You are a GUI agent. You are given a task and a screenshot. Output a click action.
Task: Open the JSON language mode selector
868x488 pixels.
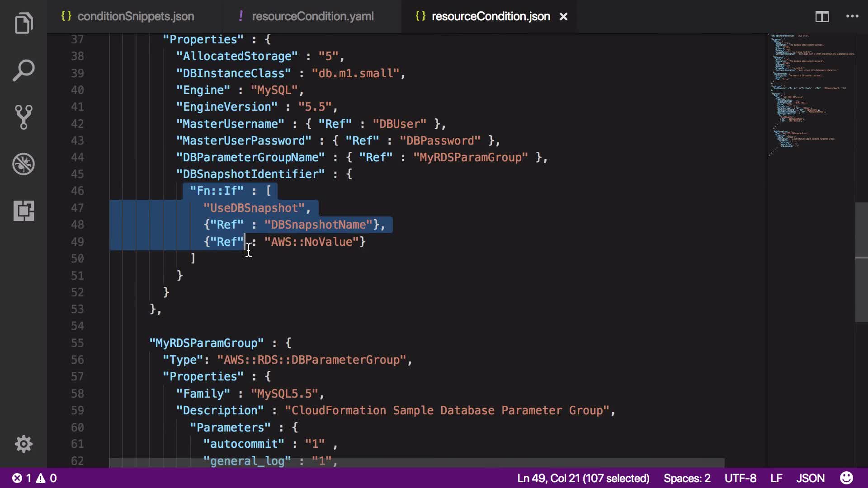(x=810, y=478)
